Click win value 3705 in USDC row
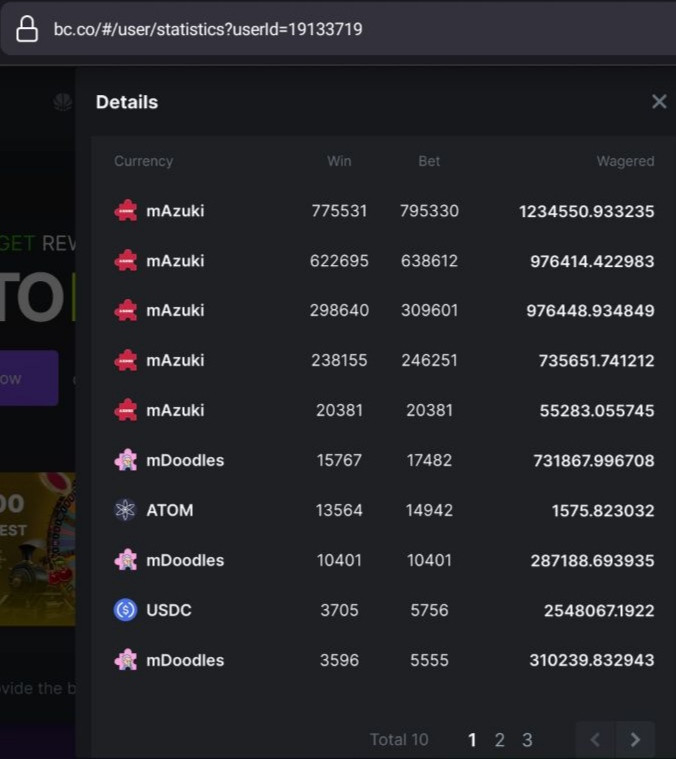The width and height of the screenshot is (676, 759). tap(339, 610)
